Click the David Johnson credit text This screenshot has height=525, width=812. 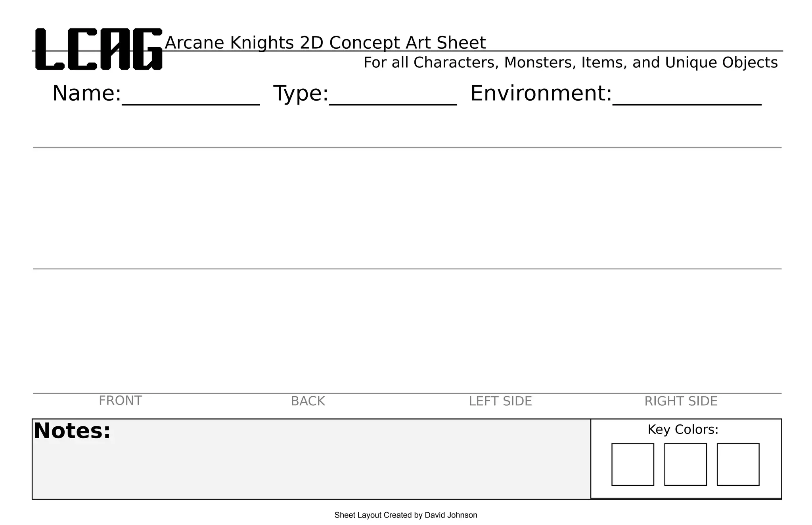(x=406, y=515)
